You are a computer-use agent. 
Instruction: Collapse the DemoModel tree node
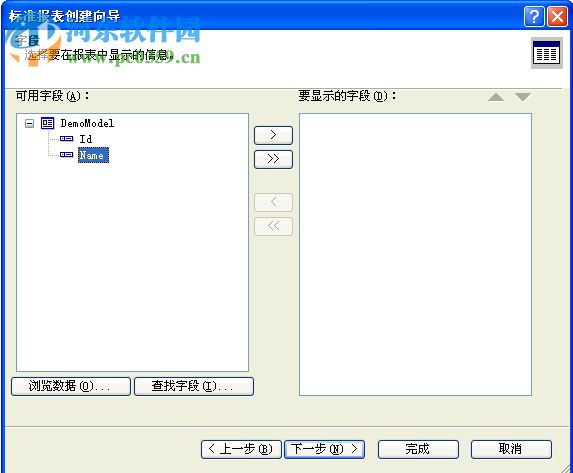tap(30, 124)
